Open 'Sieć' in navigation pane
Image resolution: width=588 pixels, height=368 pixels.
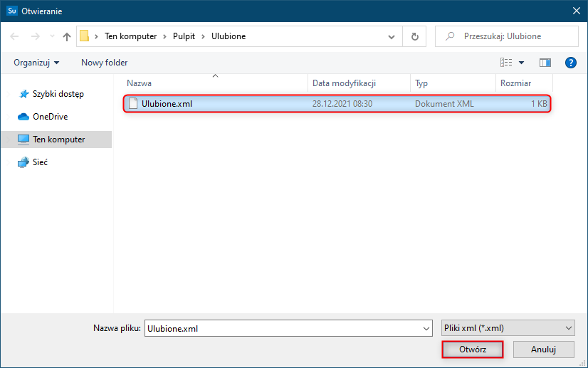pos(40,162)
